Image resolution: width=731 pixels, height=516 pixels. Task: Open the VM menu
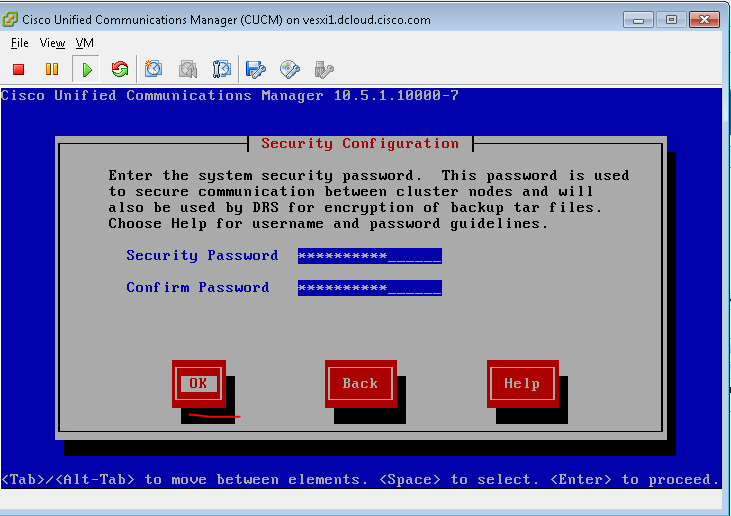(x=85, y=43)
